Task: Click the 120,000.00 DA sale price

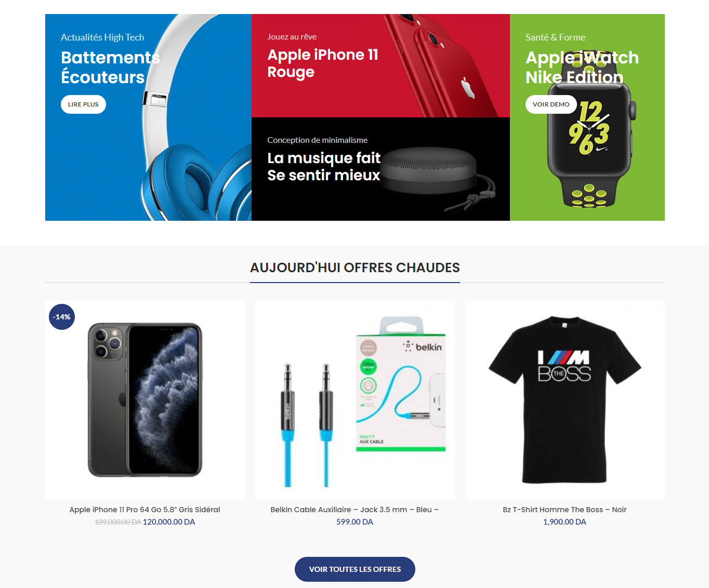Action: tap(169, 522)
